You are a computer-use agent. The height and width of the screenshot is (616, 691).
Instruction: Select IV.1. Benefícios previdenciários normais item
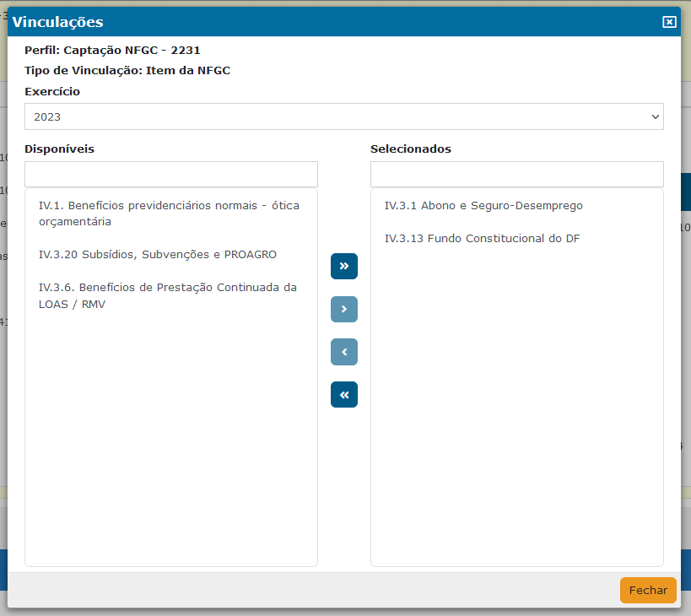point(169,213)
